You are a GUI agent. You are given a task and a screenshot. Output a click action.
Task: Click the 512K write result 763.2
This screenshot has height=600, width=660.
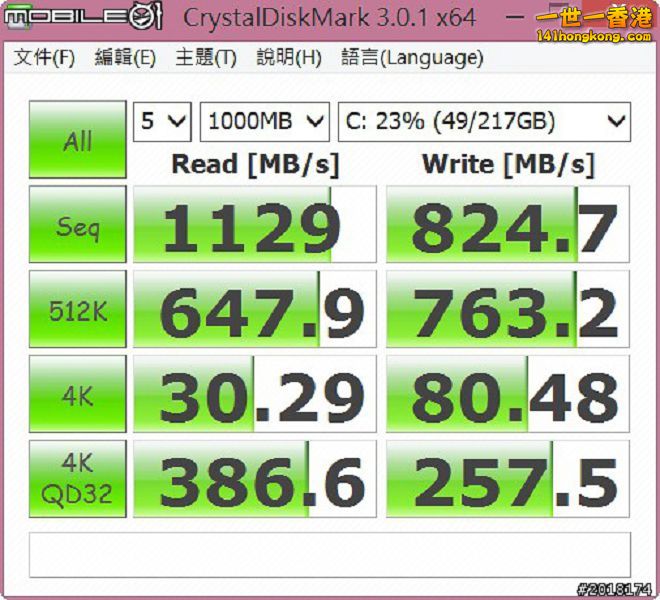(x=508, y=309)
